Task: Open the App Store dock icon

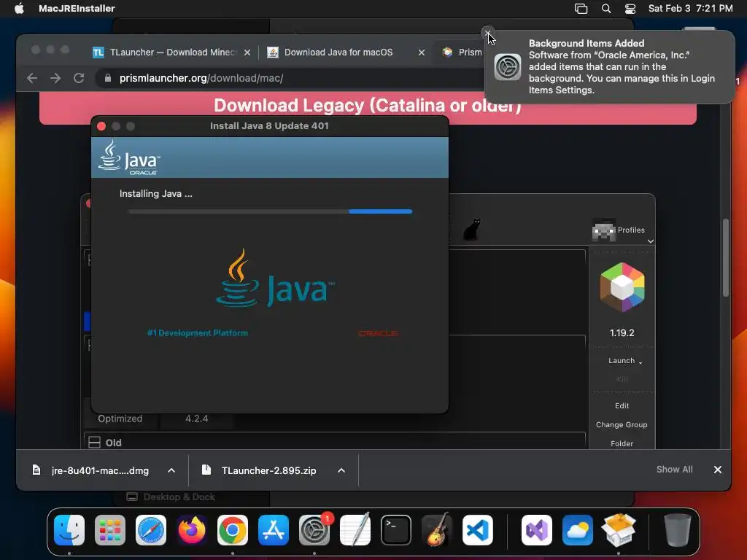Action: point(274,530)
